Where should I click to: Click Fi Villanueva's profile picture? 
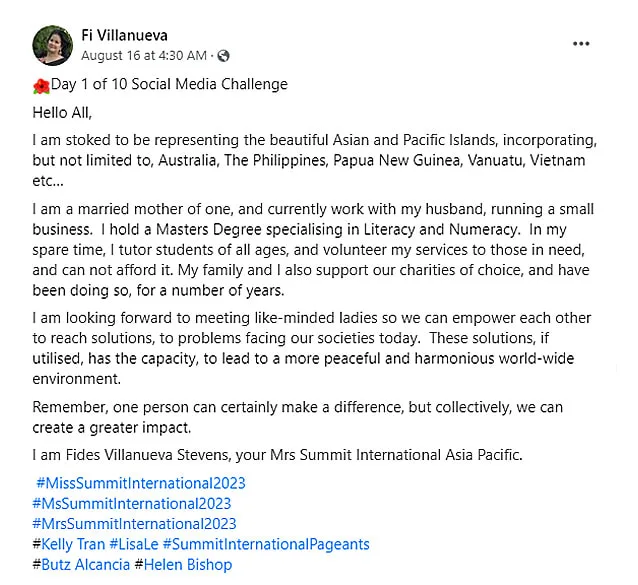(x=52, y=45)
